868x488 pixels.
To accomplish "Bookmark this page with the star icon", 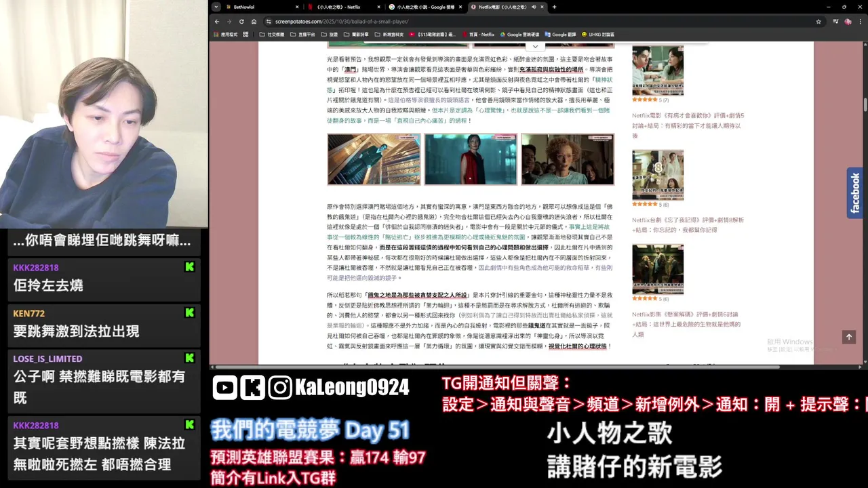I will coord(818,22).
